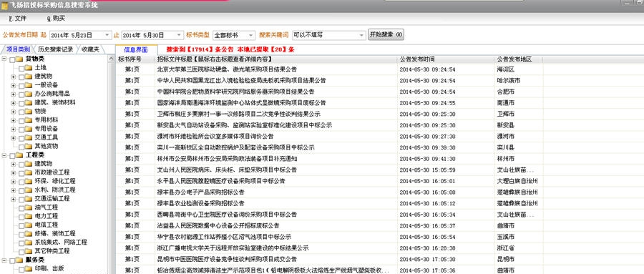
Task: Click the app icon in the title bar
Action: [4, 6]
